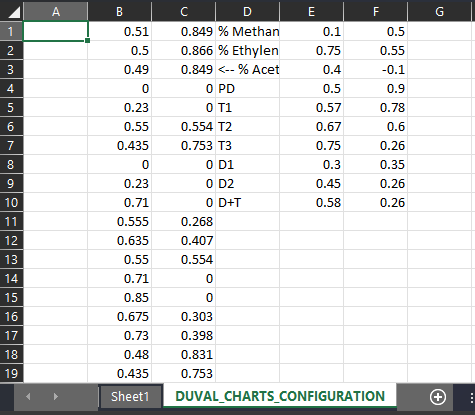This screenshot has width=475, height=415.
Task: Add a new sheet with plus icon
Action: click(x=438, y=397)
